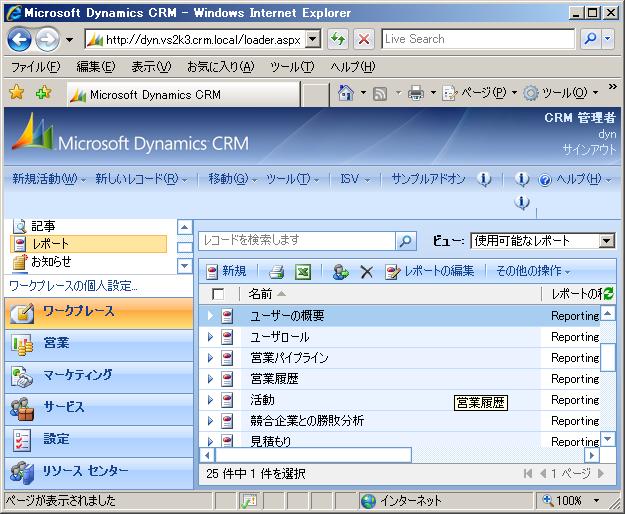Go to next page arrow

(x=601, y=473)
